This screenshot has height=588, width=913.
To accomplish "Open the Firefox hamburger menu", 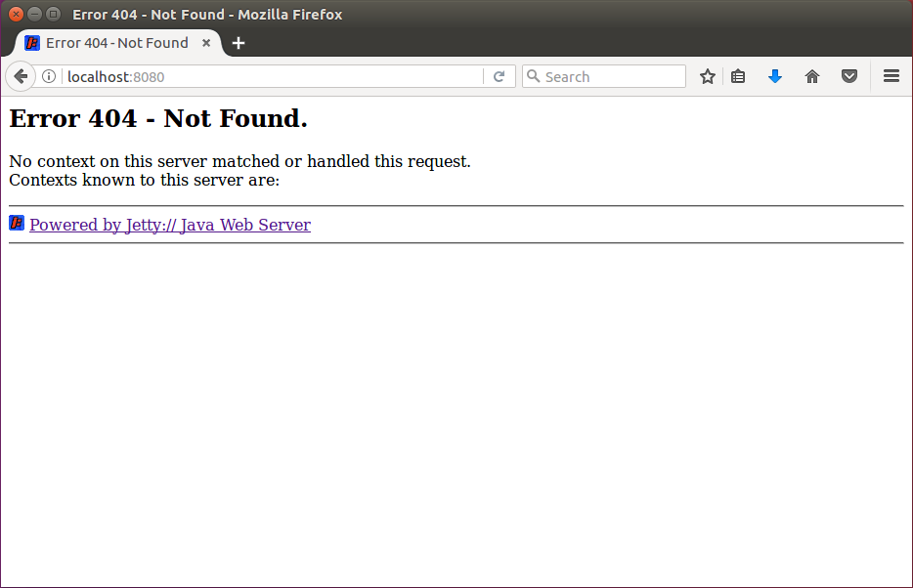I will [x=891, y=75].
